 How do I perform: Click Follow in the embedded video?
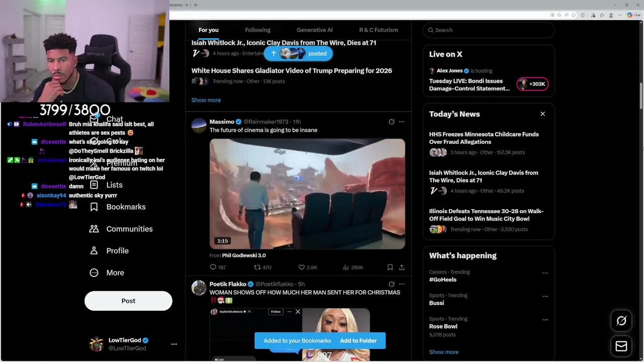pyautogui.click(x=276, y=312)
